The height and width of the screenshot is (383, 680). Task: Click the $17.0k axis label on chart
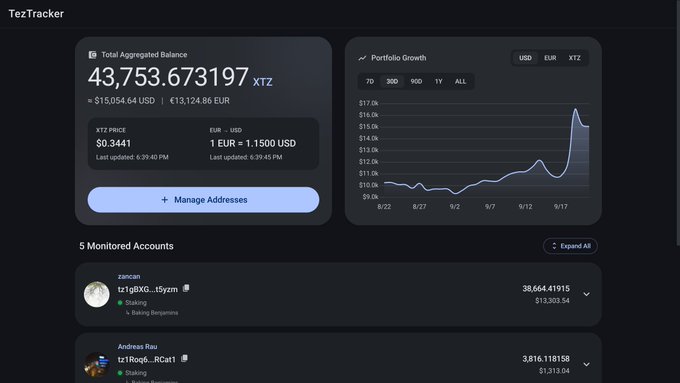(369, 103)
